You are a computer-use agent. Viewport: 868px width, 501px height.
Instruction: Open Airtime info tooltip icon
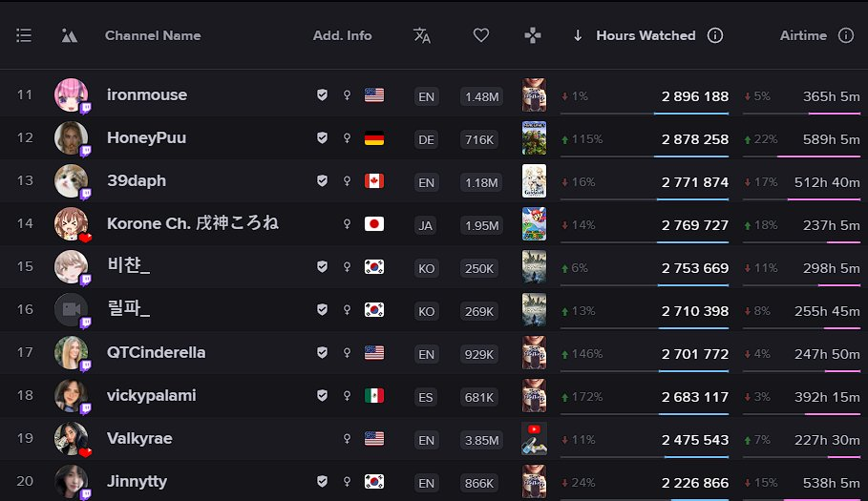tap(846, 36)
